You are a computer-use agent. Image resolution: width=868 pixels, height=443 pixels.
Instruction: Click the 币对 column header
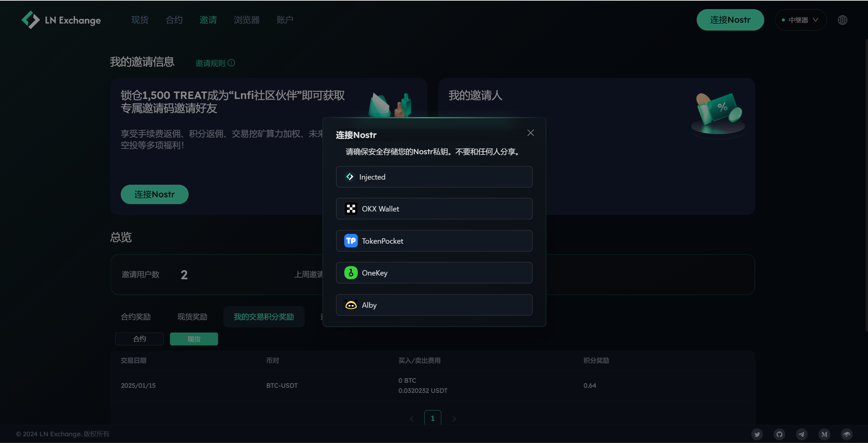pyautogui.click(x=273, y=360)
